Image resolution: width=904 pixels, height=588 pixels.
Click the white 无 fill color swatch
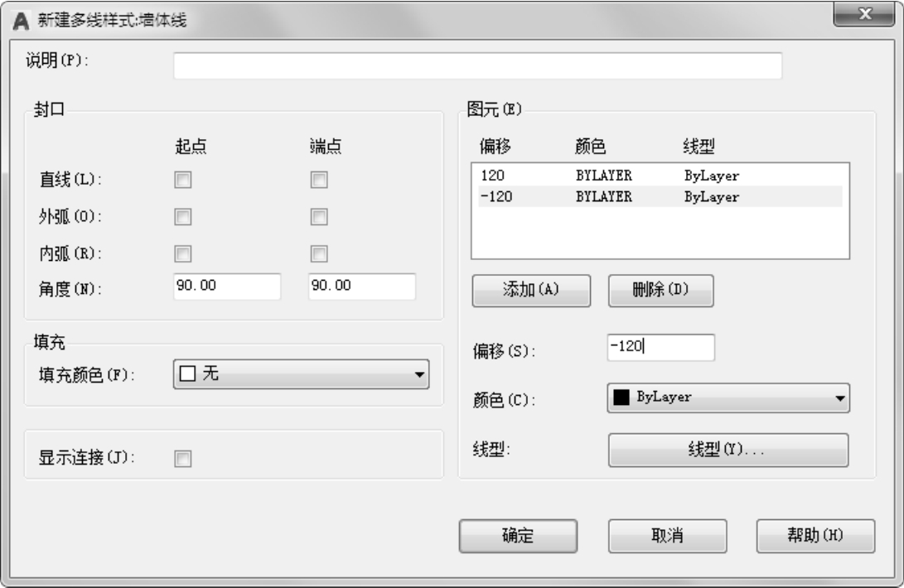click(187, 374)
